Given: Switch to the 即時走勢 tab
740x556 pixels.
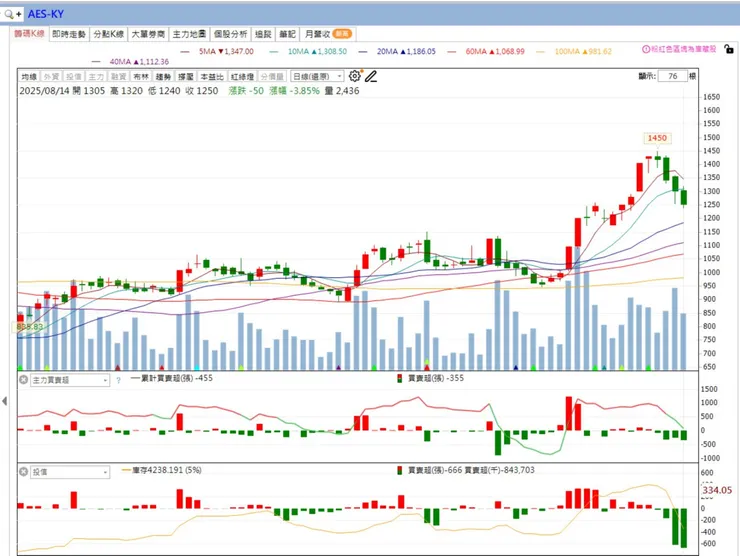Looking at the screenshot, I should pyautogui.click(x=69, y=34).
